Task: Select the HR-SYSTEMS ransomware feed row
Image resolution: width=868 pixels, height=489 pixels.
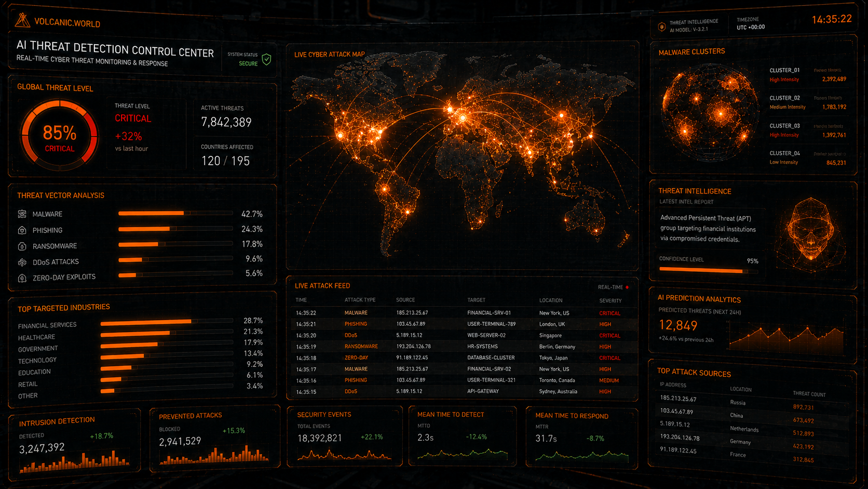Action: 462,347
